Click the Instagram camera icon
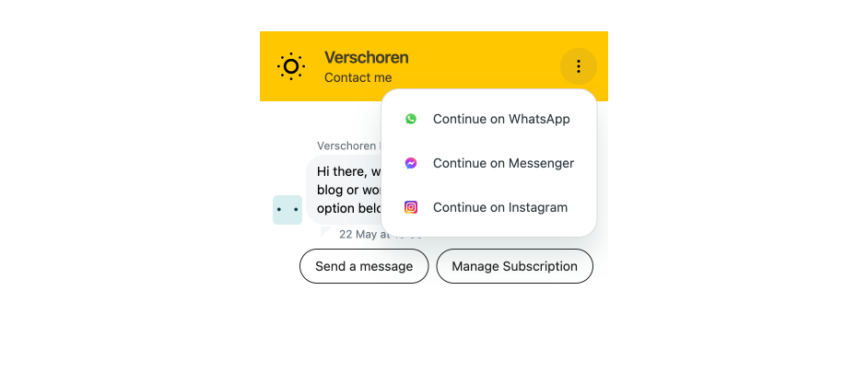This screenshot has height=384, width=868. (x=411, y=207)
